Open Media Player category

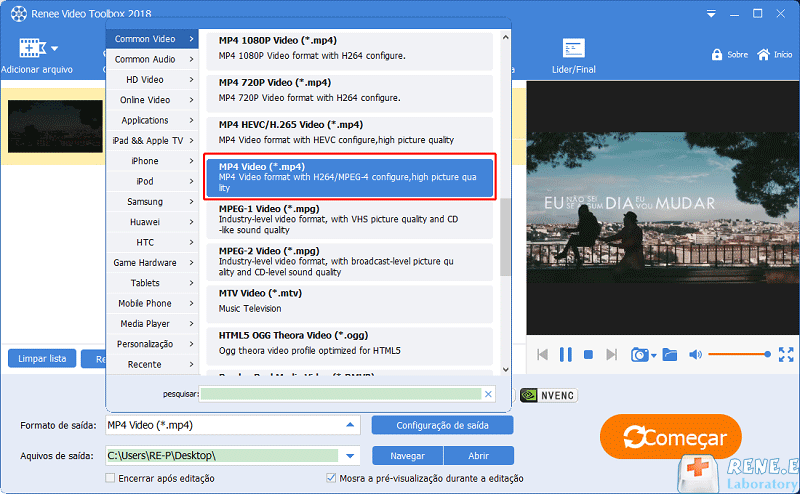[152, 324]
